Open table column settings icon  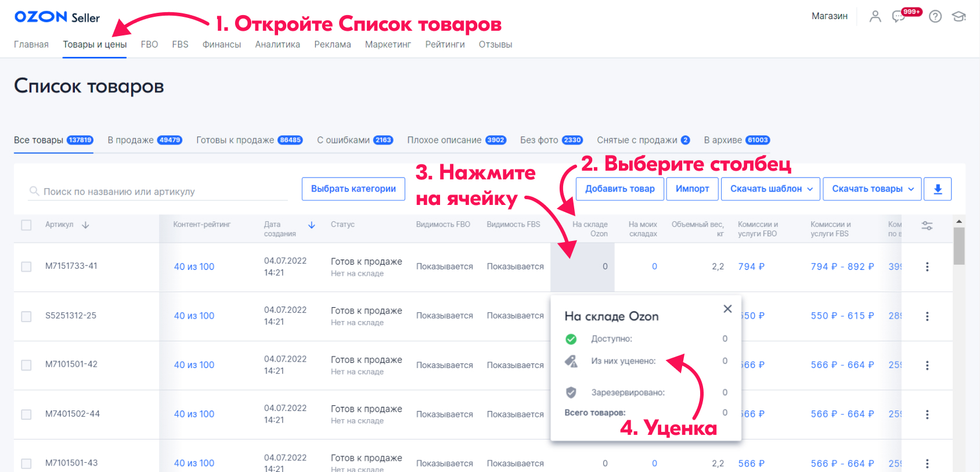(x=927, y=226)
